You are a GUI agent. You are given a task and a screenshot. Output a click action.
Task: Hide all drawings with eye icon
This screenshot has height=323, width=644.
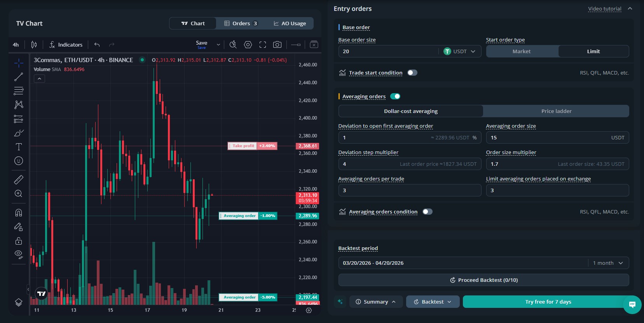(19, 255)
